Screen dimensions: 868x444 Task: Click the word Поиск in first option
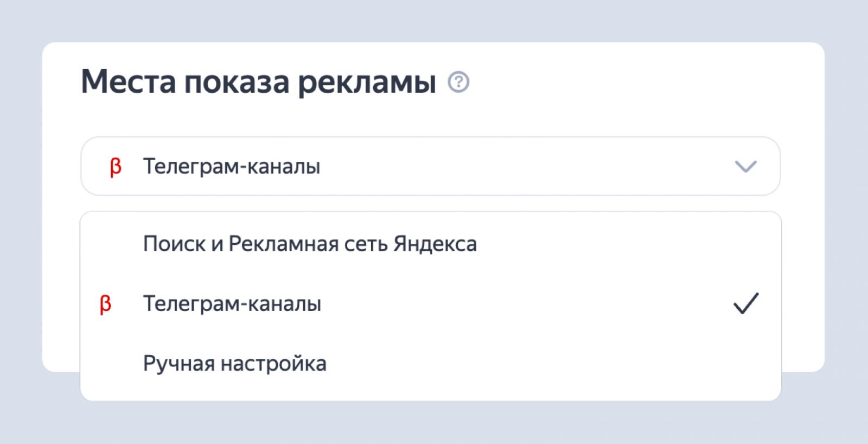[x=174, y=244]
